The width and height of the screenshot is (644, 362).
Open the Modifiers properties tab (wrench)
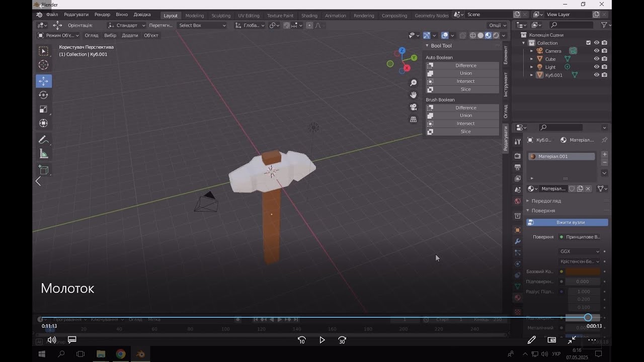pyautogui.click(x=517, y=241)
